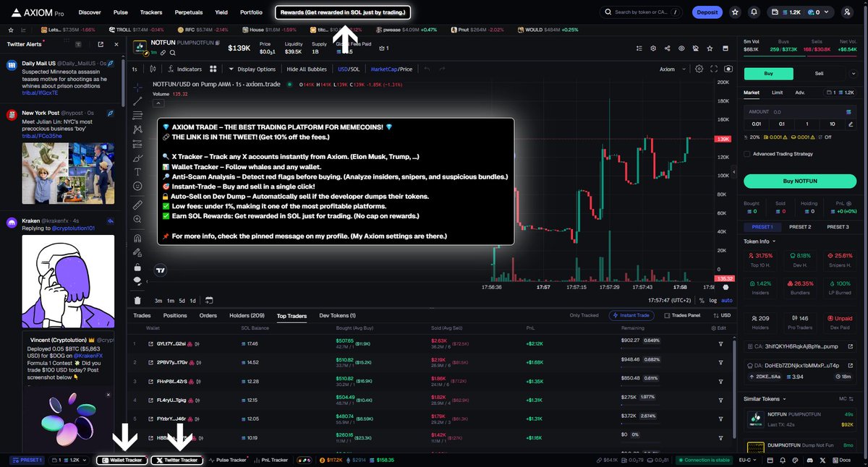The height and width of the screenshot is (467, 868).
Task: Click the Buy NOTFUN button
Action: (799, 181)
